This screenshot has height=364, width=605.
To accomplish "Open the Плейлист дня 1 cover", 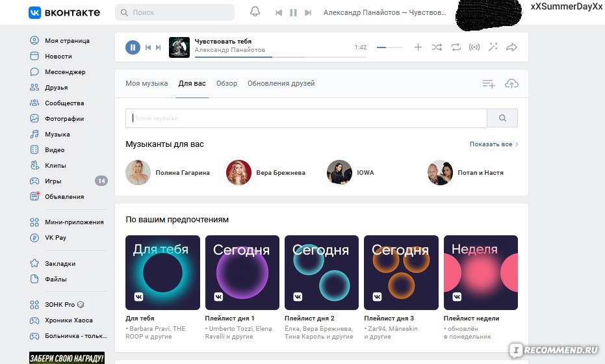I will pos(242,272).
